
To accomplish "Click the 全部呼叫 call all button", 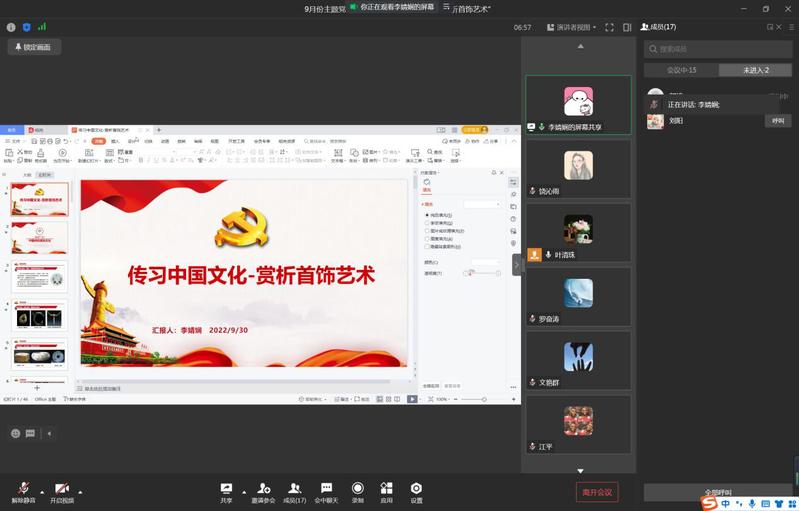I will point(718,492).
